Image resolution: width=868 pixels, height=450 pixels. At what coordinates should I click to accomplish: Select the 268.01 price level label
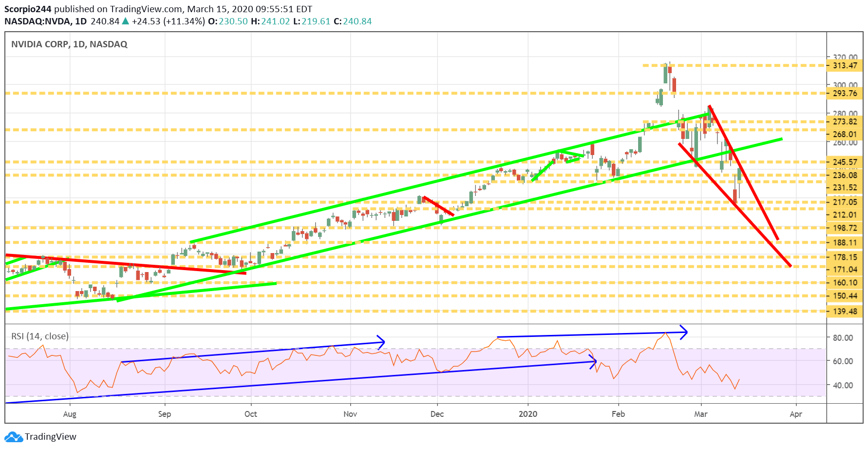click(845, 134)
